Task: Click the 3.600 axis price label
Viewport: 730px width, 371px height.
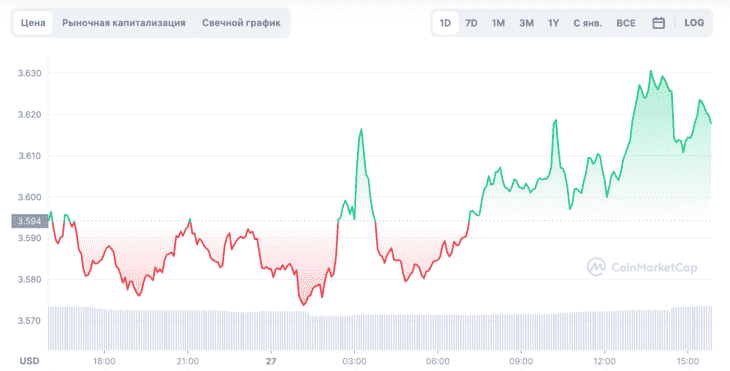Action: (30, 197)
